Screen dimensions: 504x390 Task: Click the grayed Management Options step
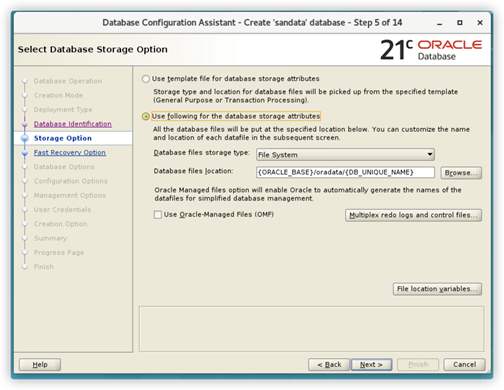[70, 195]
